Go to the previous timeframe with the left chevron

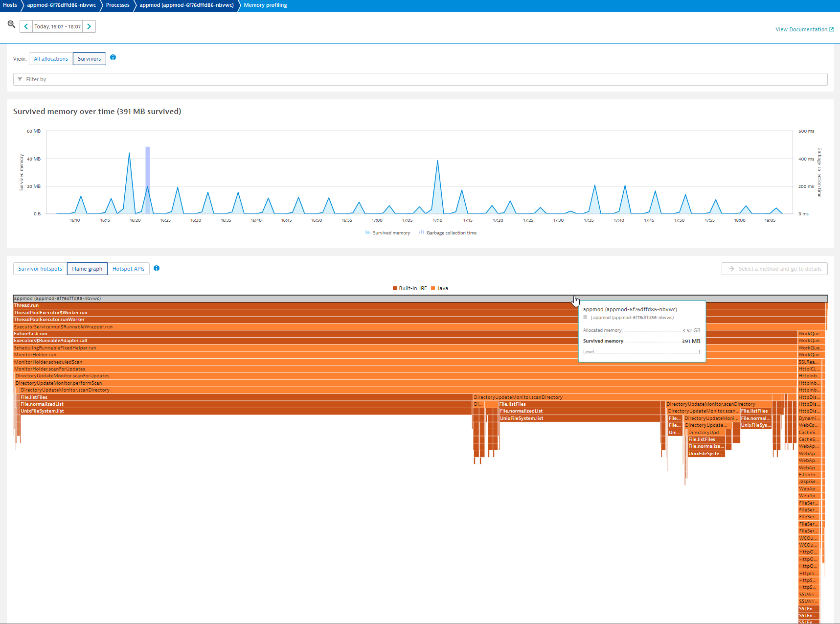(x=26, y=26)
